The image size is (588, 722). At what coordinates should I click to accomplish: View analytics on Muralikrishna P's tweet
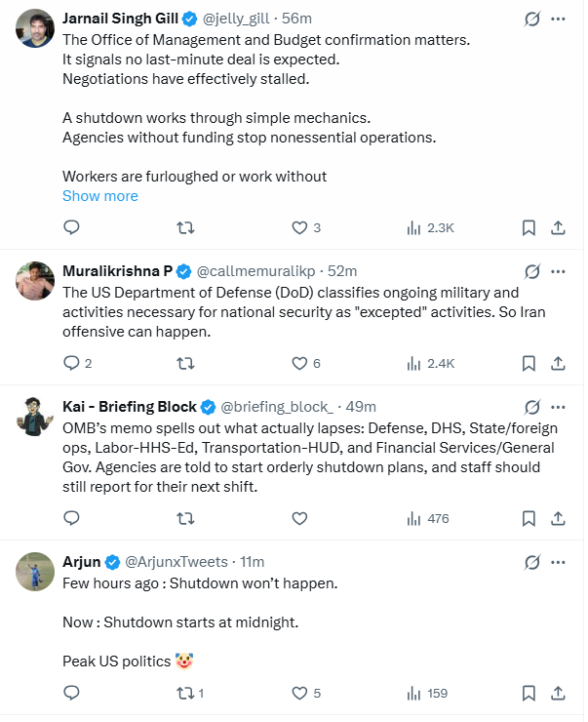[430, 363]
